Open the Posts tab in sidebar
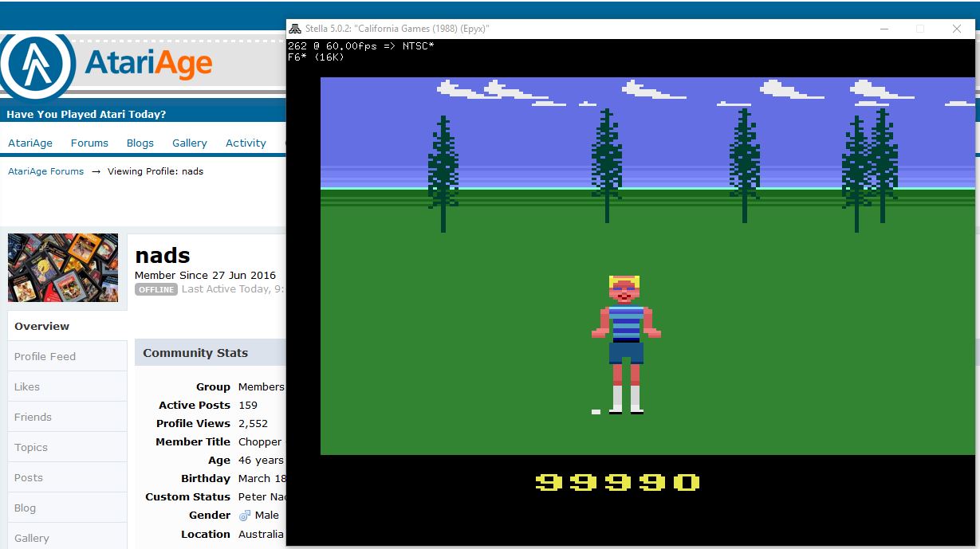 (29, 477)
